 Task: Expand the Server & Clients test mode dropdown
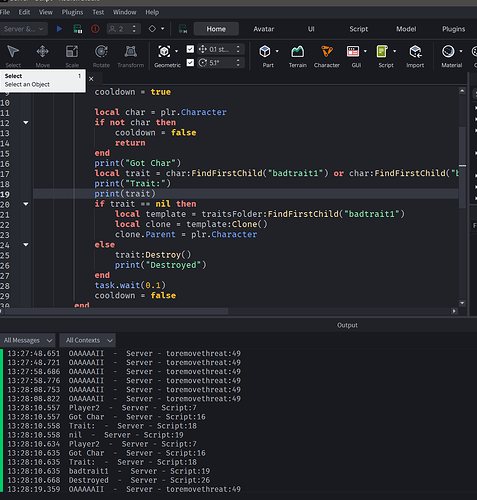[24, 29]
